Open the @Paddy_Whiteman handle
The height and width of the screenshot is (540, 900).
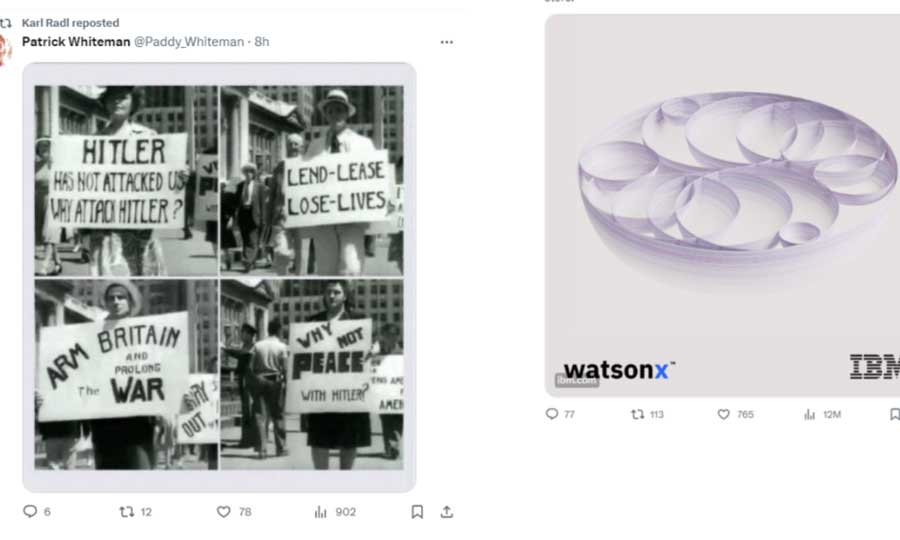pos(189,42)
